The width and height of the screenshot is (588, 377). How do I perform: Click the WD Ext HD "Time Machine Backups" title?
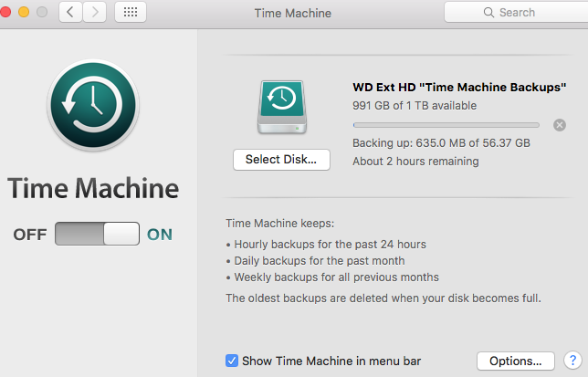pyautogui.click(x=459, y=88)
